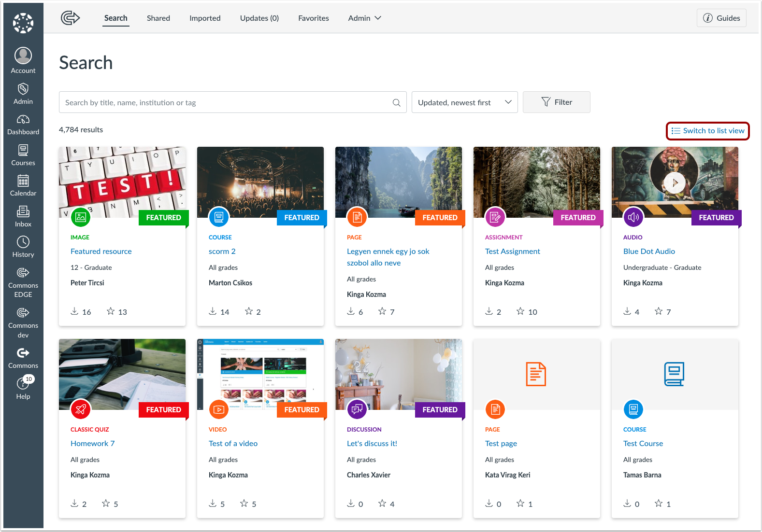Image resolution: width=762 pixels, height=532 pixels.
Task: Click the quiz rocket icon on Homework 7
Action: coord(81,409)
